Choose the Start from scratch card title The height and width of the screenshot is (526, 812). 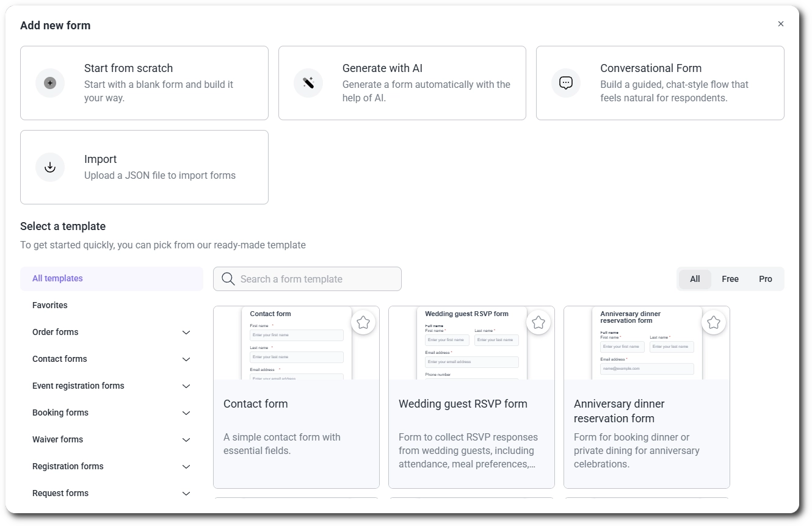click(128, 68)
